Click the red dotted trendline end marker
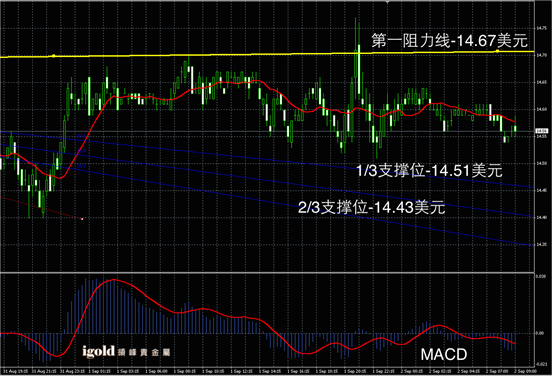The image size is (552, 376). [82, 219]
